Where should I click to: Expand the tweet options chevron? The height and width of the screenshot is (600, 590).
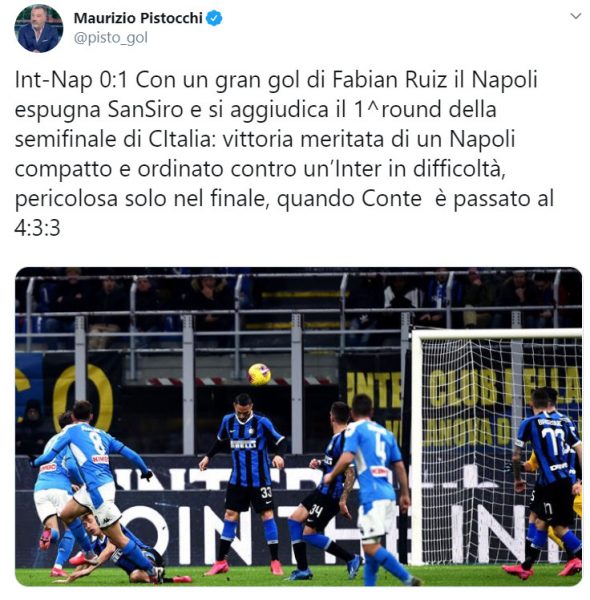(575, 16)
